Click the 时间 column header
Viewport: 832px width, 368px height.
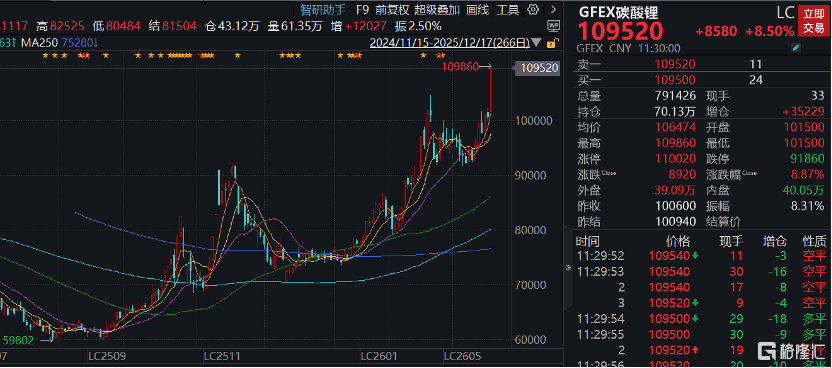tap(588, 242)
